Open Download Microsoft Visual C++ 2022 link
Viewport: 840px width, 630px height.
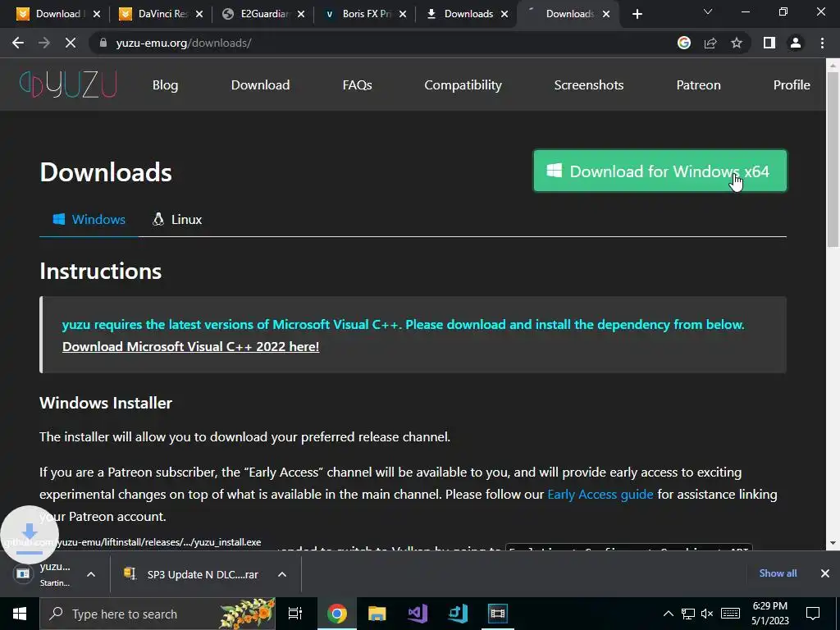190,347
